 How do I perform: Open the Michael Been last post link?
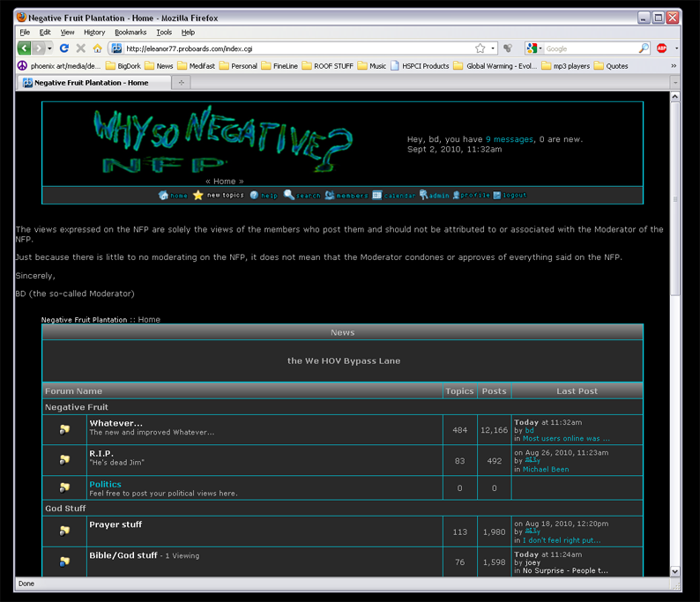546,469
